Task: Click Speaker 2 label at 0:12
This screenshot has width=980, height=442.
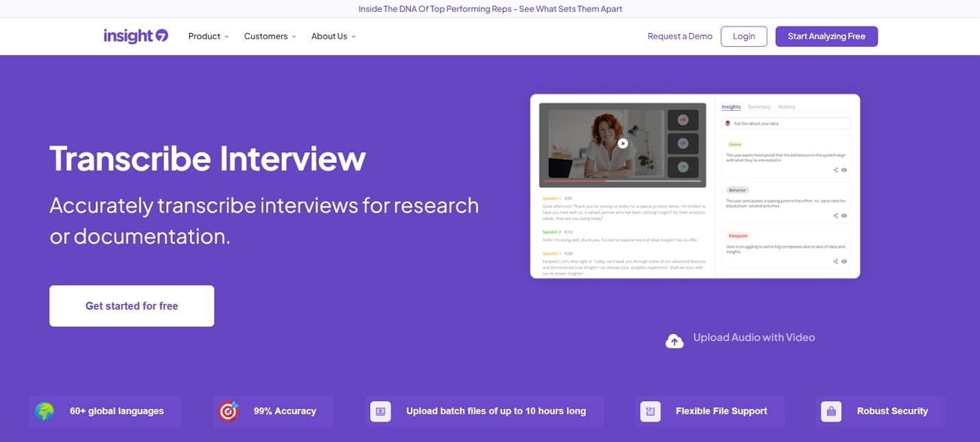Action: coord(552,232)
